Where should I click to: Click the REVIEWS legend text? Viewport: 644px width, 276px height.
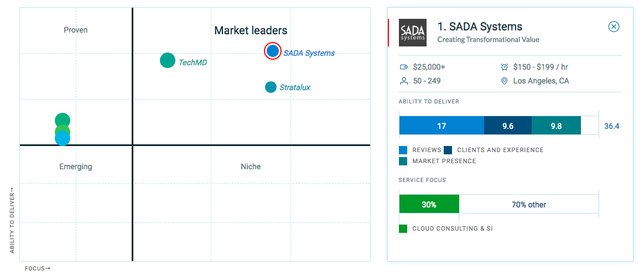point(427,150)
